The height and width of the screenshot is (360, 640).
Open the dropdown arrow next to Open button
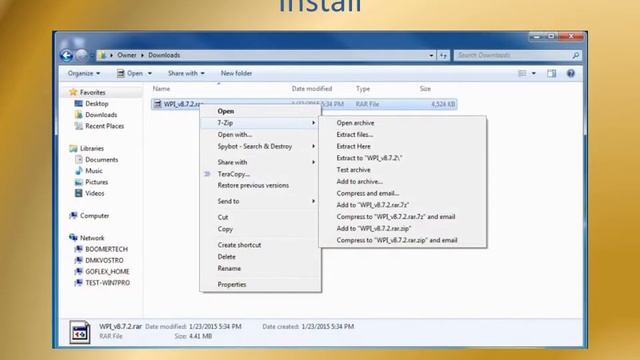[149, 73]
